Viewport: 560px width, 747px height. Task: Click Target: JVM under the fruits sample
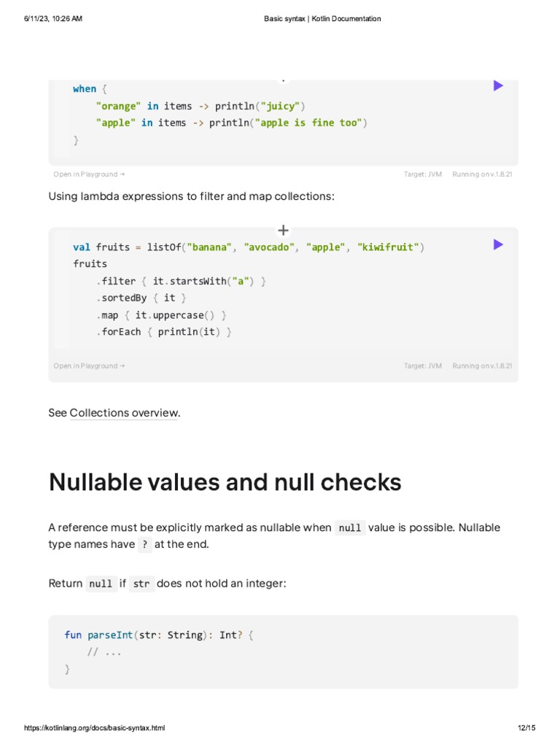click(423, 366)
